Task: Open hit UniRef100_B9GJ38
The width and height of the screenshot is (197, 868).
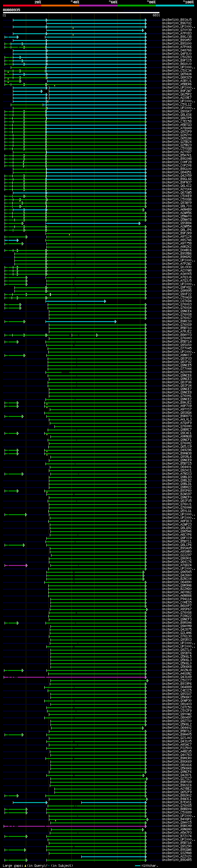Action: coord(177,37)
